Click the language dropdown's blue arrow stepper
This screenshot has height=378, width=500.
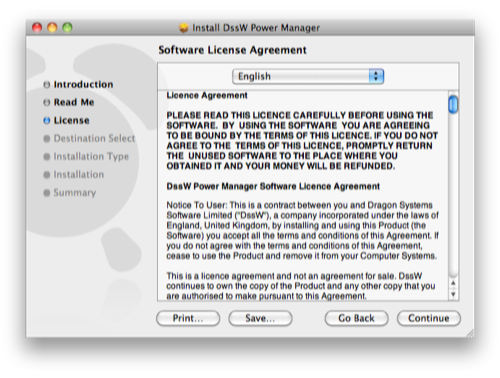pos(376,76)
